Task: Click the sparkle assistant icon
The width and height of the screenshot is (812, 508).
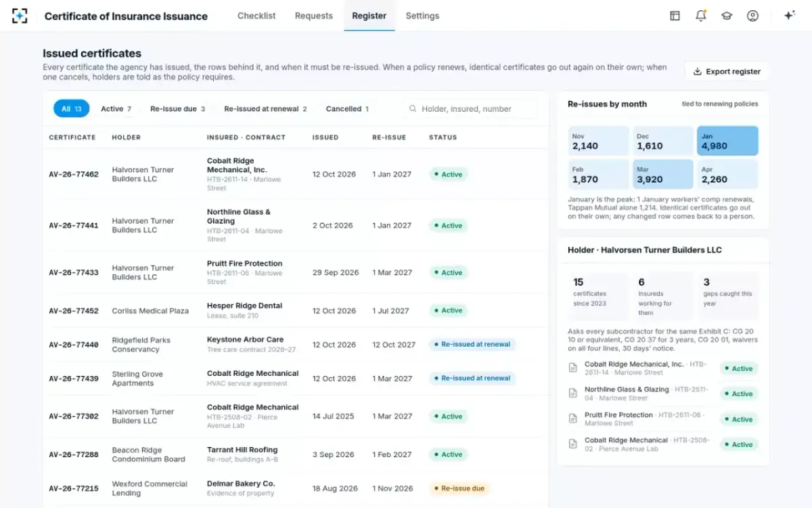Action: 789,16
